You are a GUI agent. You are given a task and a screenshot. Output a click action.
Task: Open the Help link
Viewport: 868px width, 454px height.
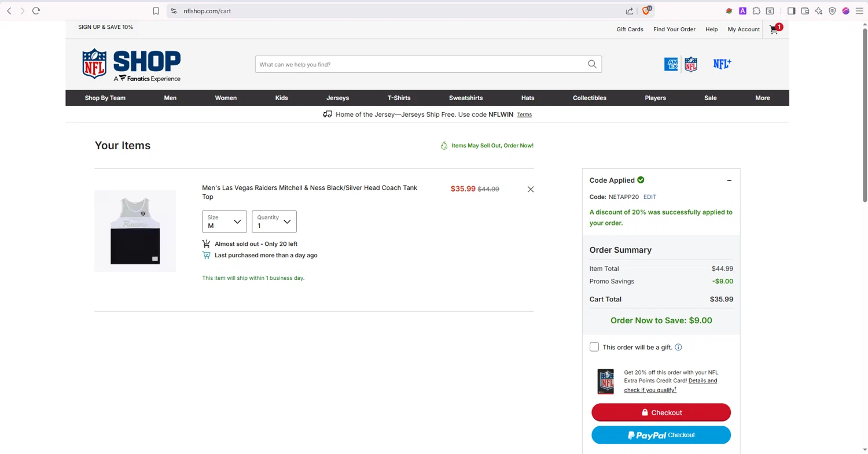[x=712, y=29]
